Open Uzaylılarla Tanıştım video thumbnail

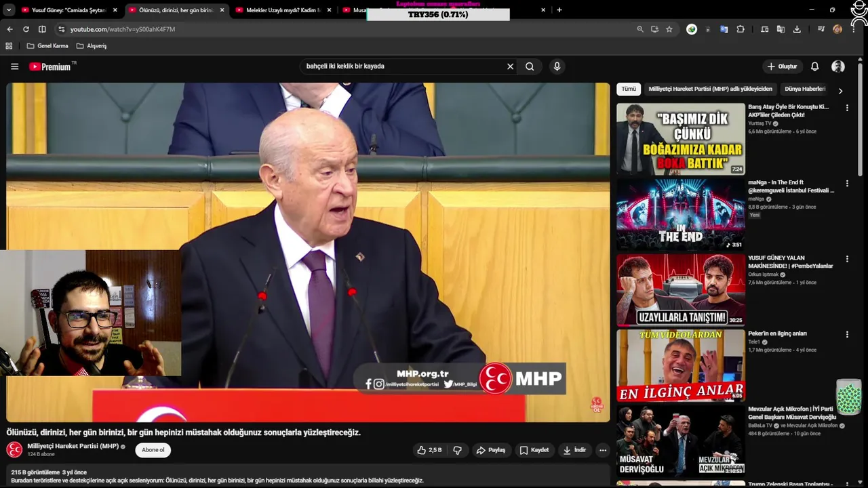680,290
